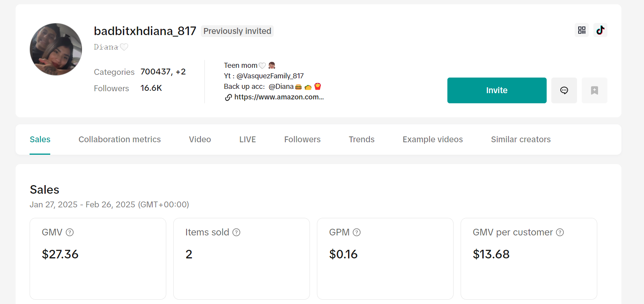The height and width of the screenshot is (304, 644).
Task: Show the GPM info tooltip icon
Action: tap(357, 233)
